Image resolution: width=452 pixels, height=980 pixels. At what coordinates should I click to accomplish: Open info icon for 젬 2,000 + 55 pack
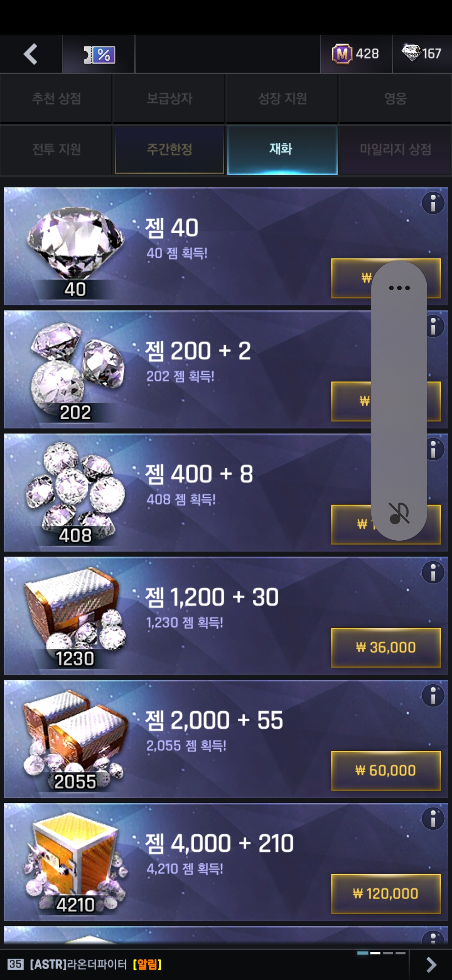tap(433, 696)
